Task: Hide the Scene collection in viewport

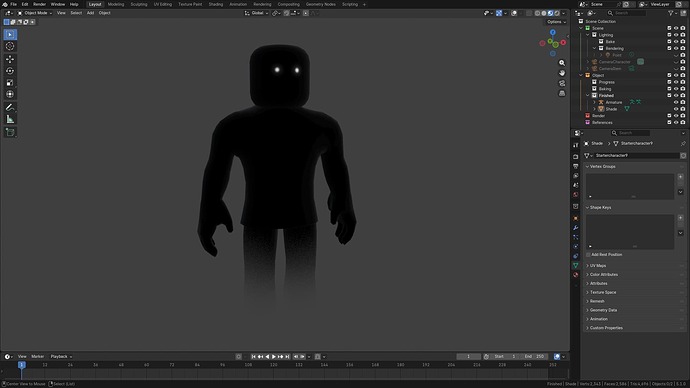Action: [x=676, y=28]
